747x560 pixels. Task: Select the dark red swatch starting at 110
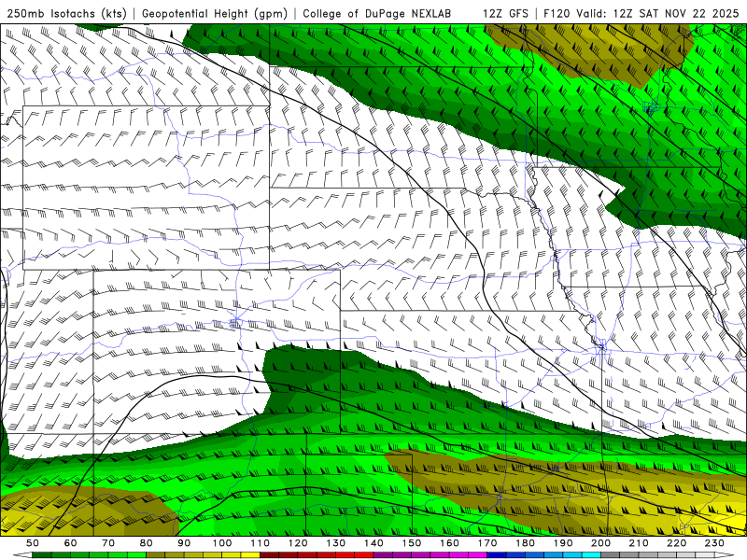(x=269, y=555)
